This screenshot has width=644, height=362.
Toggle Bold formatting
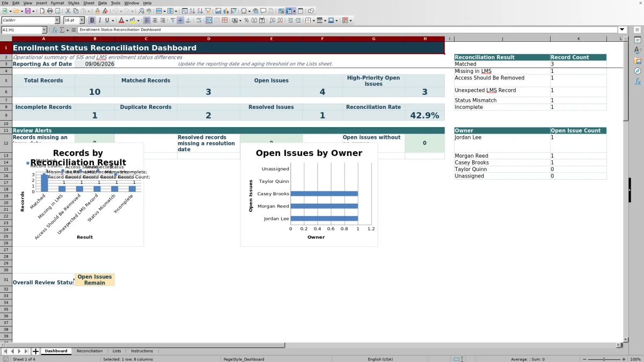(x=92, y=20)
